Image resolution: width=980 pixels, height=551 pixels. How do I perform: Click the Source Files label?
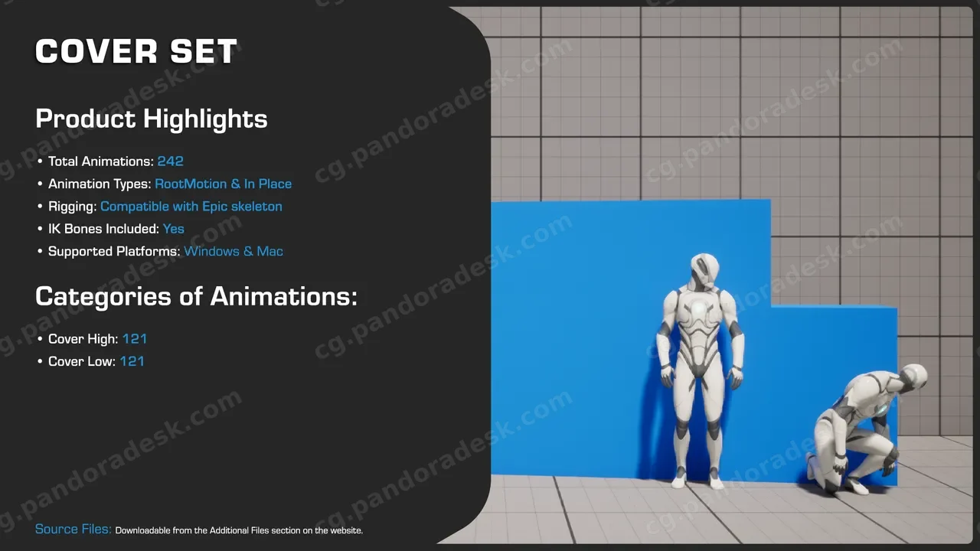pos(73,529)
